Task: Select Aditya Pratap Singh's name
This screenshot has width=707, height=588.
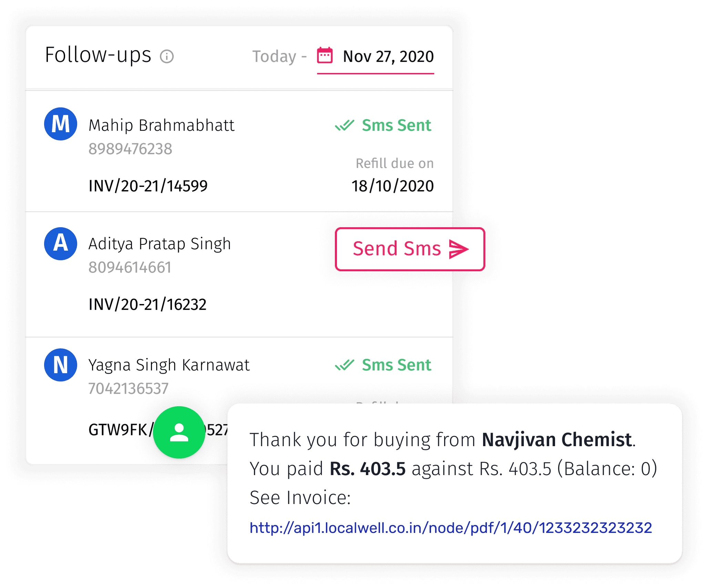Action: (x=160, y=244)
